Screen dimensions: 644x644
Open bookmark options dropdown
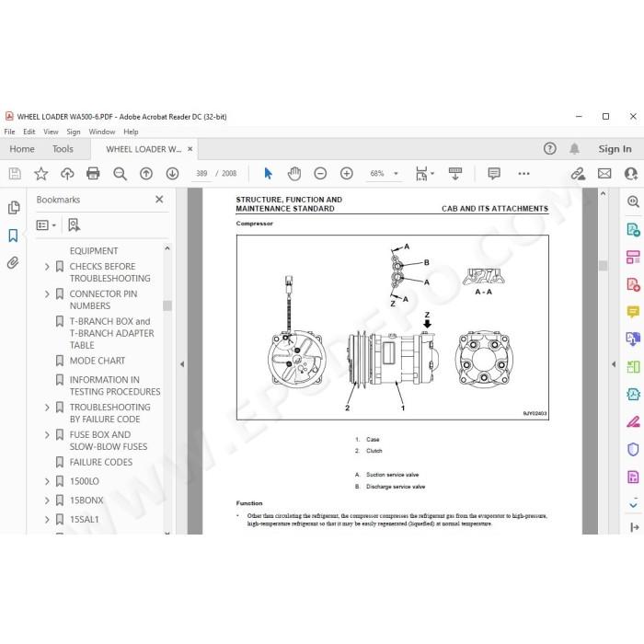pos(46,225)
